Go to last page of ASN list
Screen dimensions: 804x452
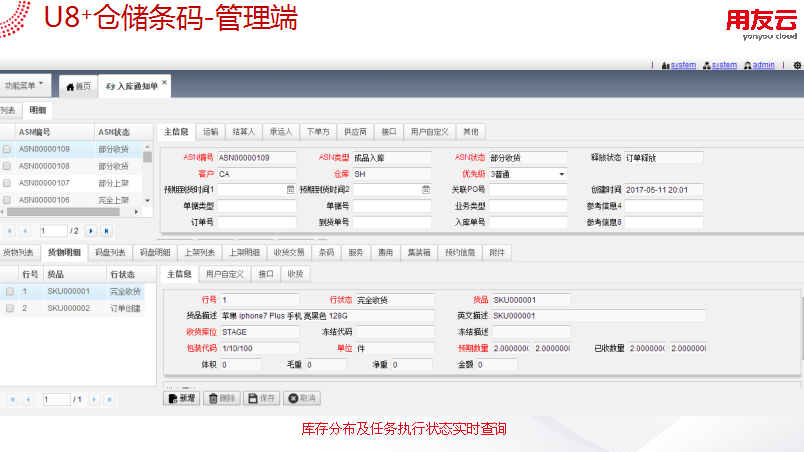click(x=106, y=231)
